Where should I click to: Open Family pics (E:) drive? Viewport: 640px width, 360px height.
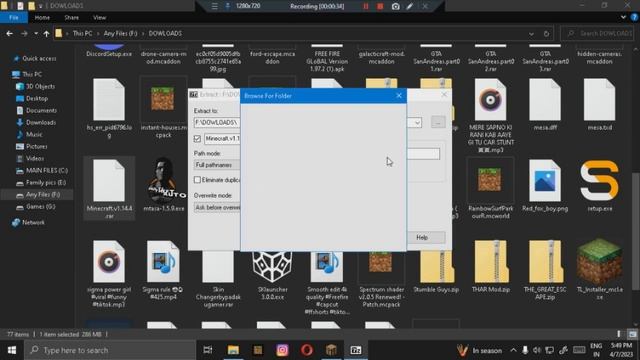[x=46, y=182]
